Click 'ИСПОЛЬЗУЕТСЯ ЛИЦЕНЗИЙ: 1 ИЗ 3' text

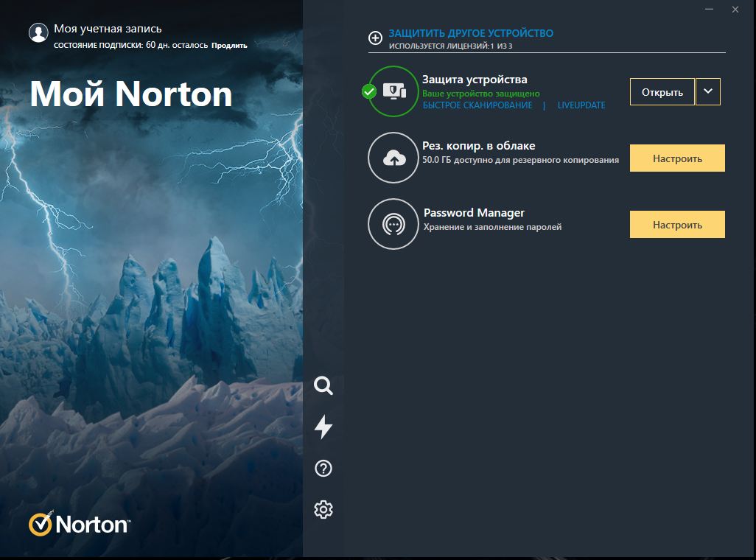click(451, 46)
